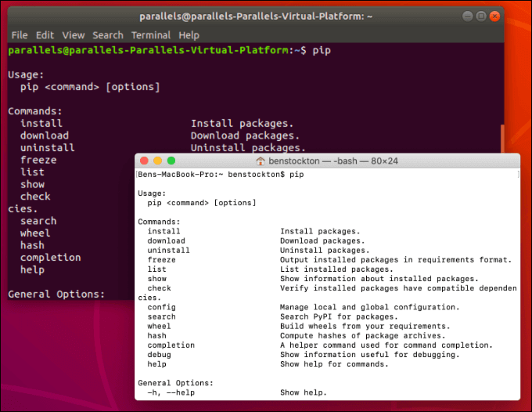Click 'Output installed packages in requirements format.' text

396,260
